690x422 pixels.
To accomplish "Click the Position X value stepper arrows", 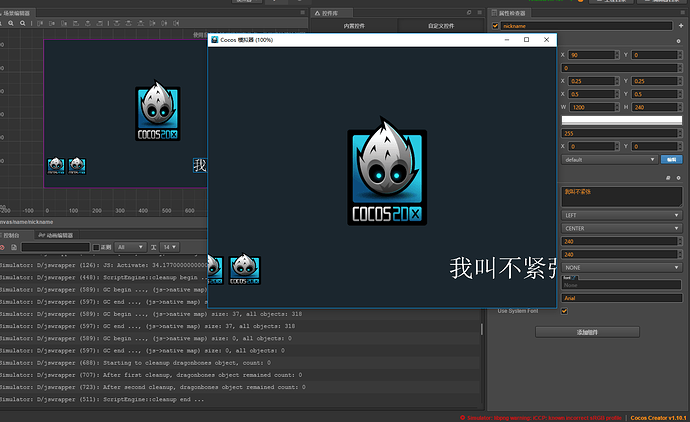I will [617, 55].
